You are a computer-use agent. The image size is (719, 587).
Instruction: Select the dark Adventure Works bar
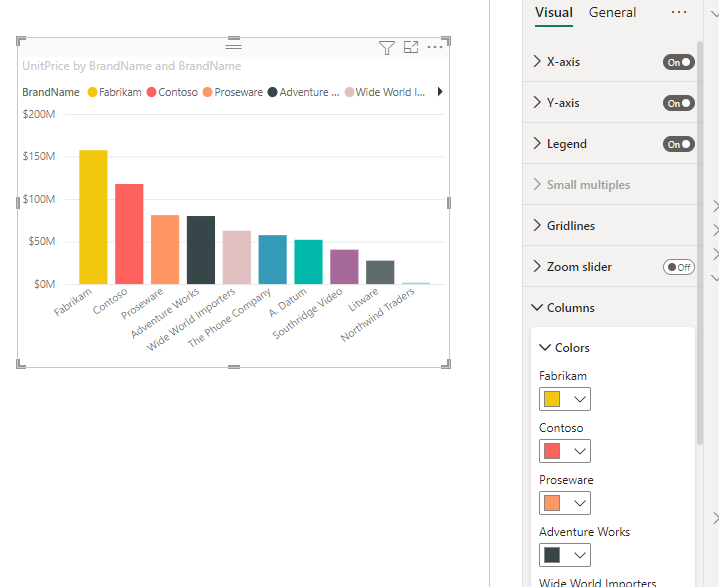coord(201,250)
